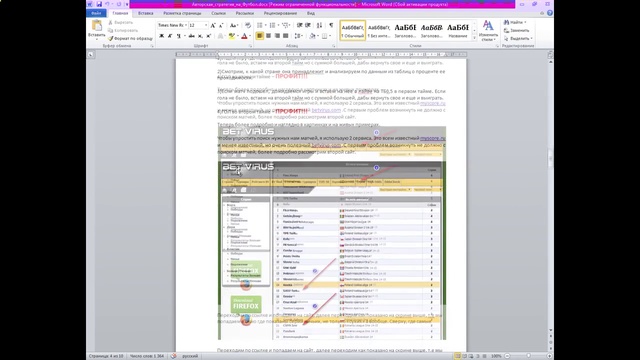Align paragraph text to the right
Screen dimensions: 640x360
(277, 36)
